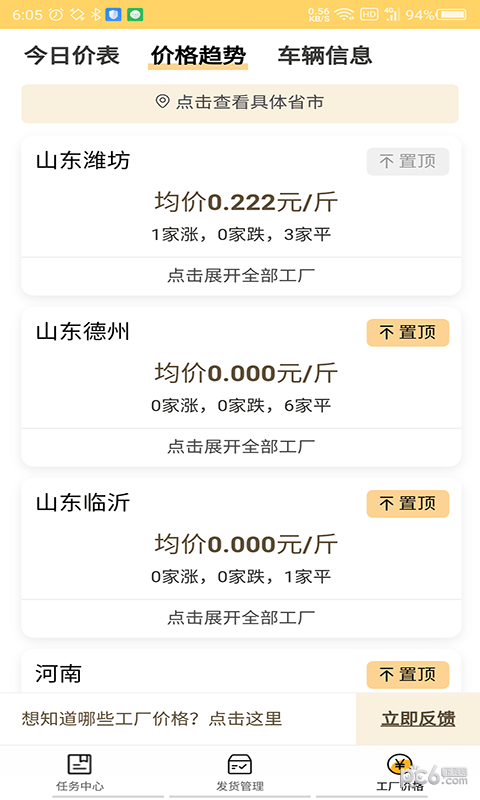
Task: Tap the battery indicator icon
Action: [x=450, y=14]
